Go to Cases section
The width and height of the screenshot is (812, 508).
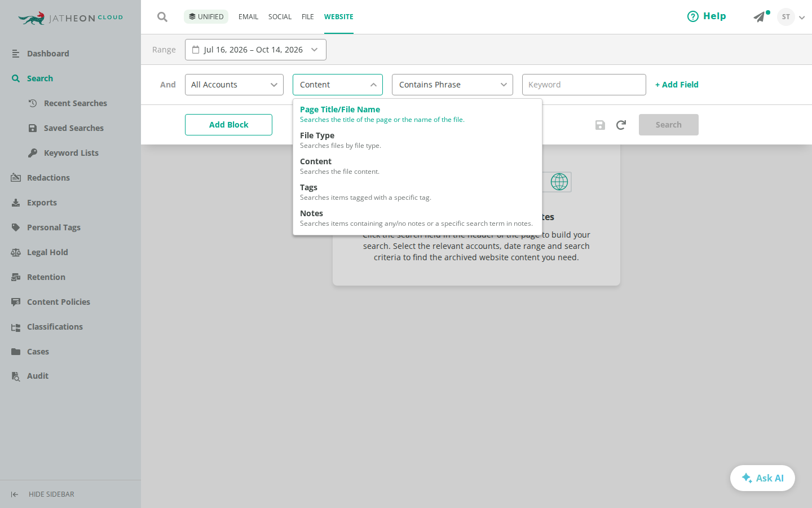point(38,352)
